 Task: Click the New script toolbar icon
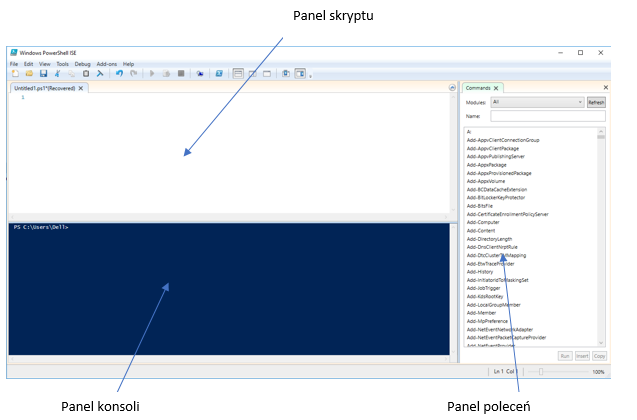tap(15, 74)
